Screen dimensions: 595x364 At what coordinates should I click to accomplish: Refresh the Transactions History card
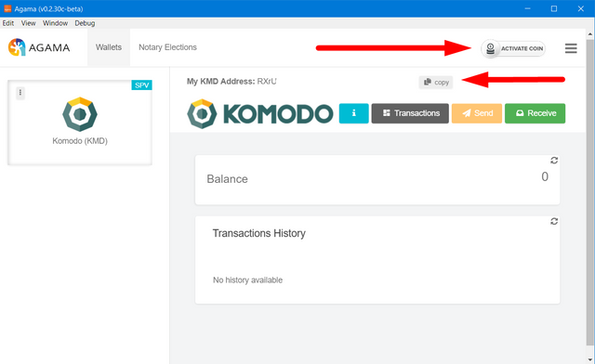(x=554, y=221)
